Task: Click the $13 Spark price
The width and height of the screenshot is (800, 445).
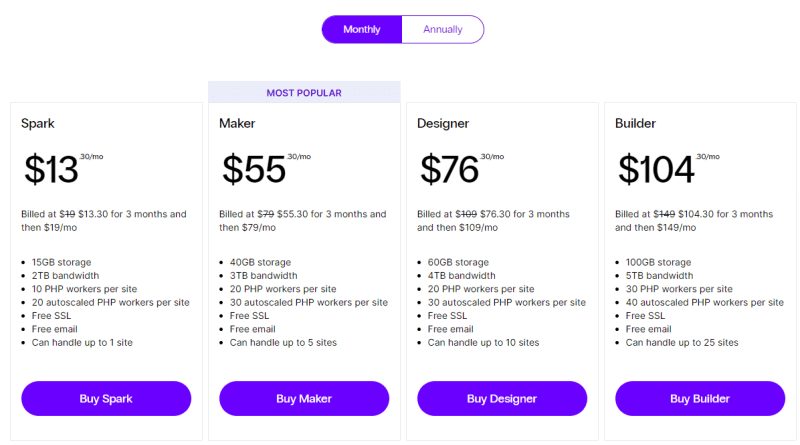Action: coord(52,169)
